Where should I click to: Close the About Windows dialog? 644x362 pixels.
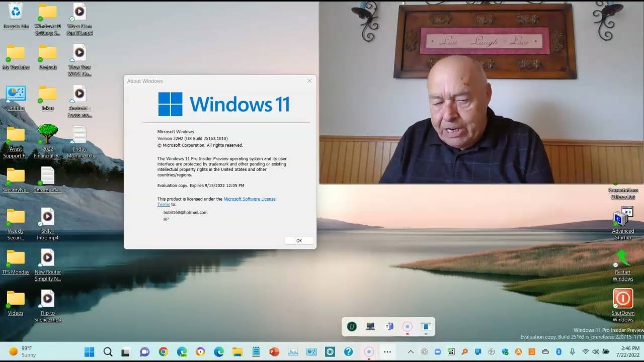pos(309,81)
